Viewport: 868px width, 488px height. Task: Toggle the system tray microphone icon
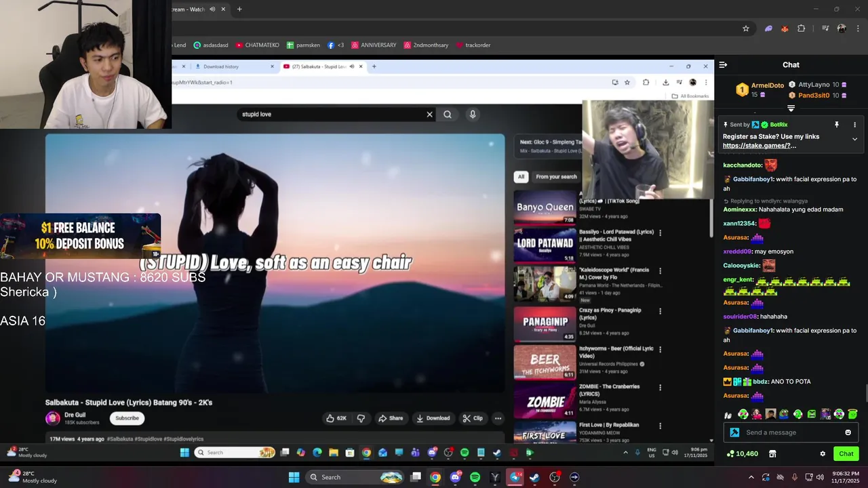(x=795, y=477)
